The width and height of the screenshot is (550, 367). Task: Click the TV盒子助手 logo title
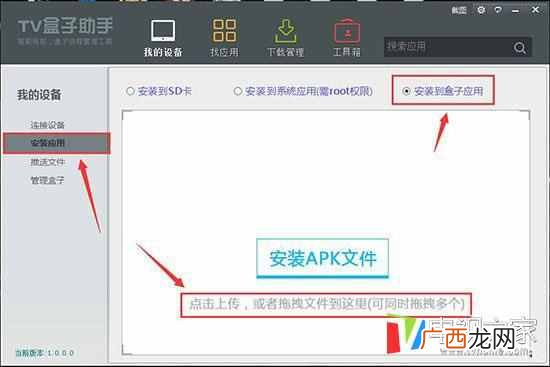(65, 26)
